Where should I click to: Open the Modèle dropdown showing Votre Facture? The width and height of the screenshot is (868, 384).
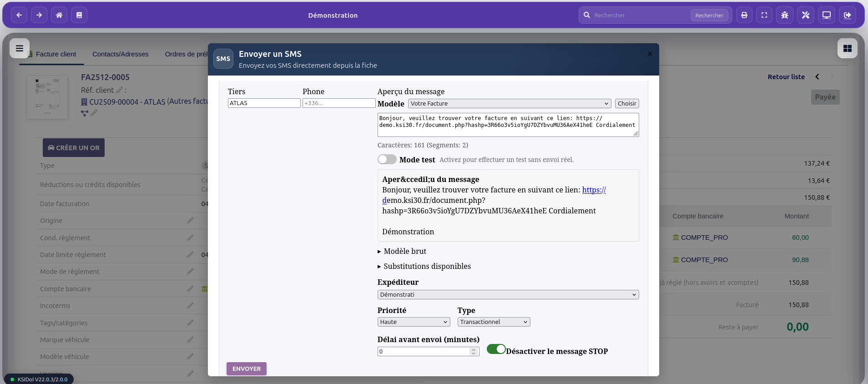tap(509, 104)
